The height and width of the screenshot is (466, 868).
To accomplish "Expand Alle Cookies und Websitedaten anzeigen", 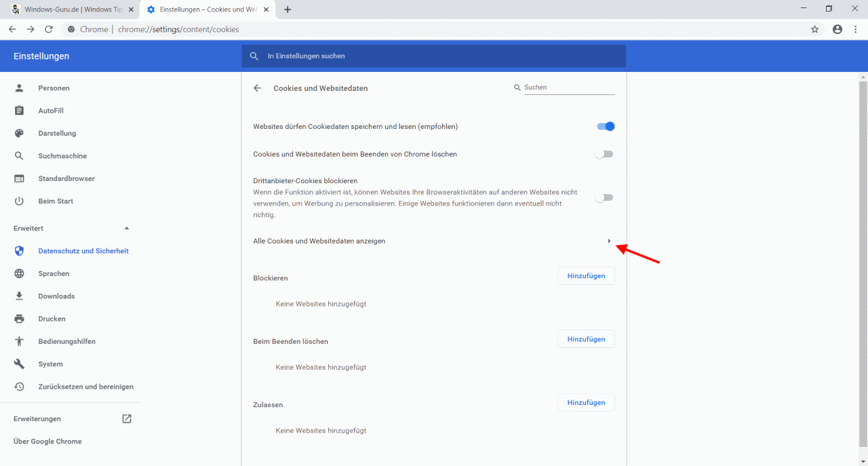I will click(608, 241).
